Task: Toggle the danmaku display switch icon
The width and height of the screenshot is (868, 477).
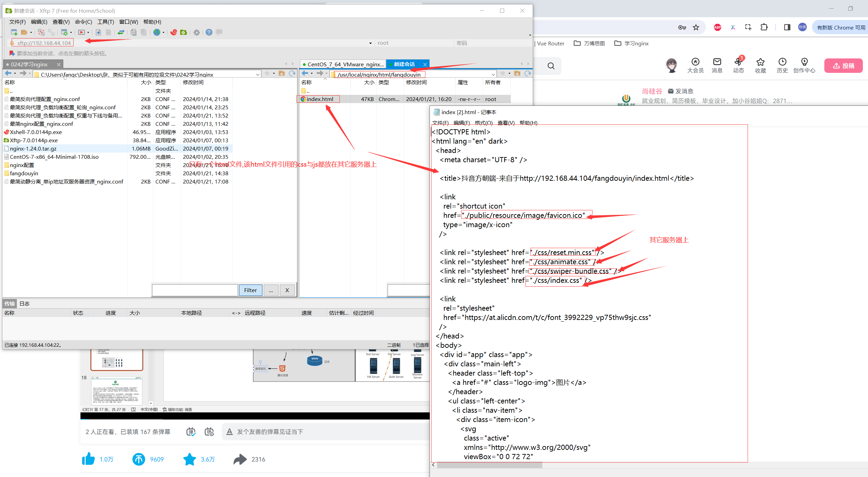Action: point(191,432)
